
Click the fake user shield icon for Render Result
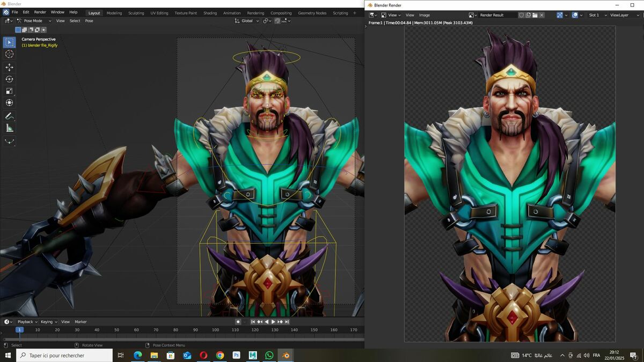point(521,15)
